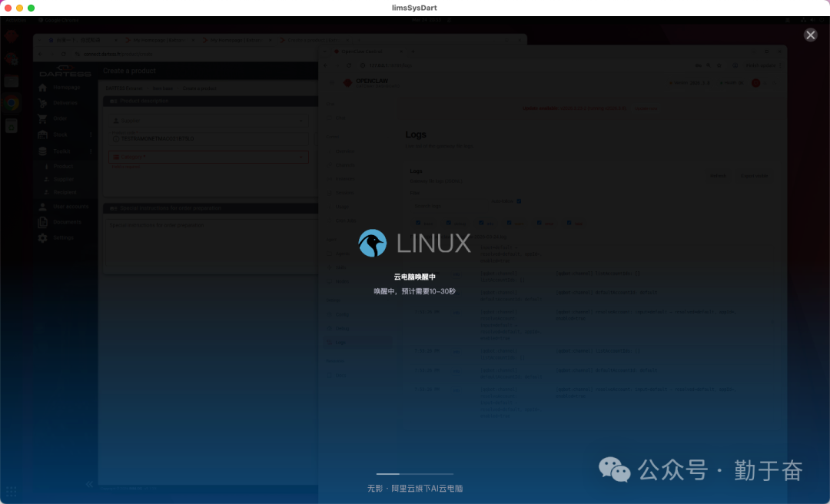830x504 pixels.
Task: Click the Export visible button in Logs
Action: point(754,176)
